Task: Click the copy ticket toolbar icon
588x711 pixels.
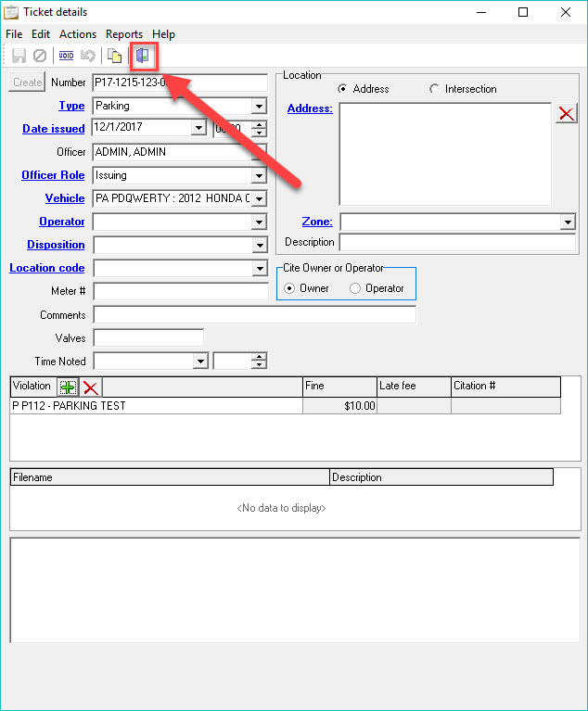Action: click(x=114, y=56)
